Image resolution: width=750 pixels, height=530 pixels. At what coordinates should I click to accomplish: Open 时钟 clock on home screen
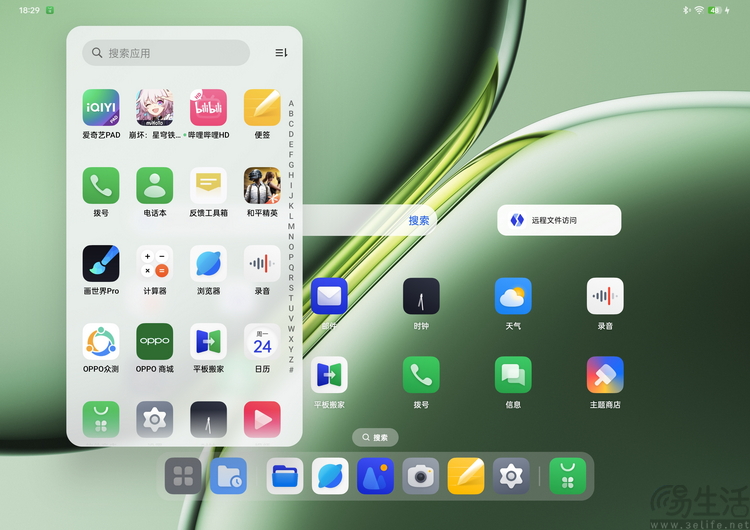point(421,296)
